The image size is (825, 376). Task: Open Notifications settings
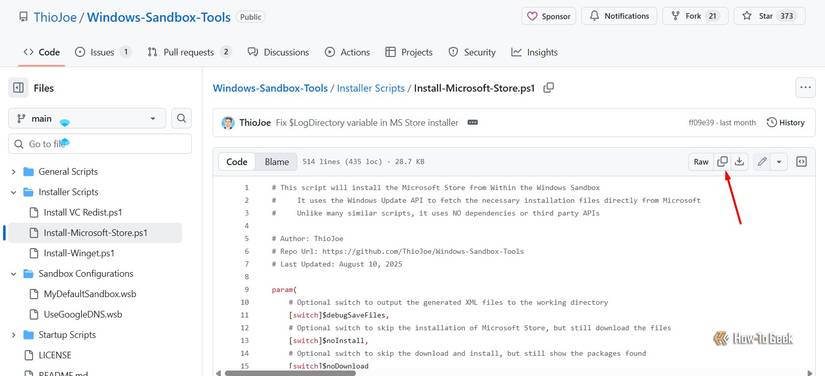point(619,16)
